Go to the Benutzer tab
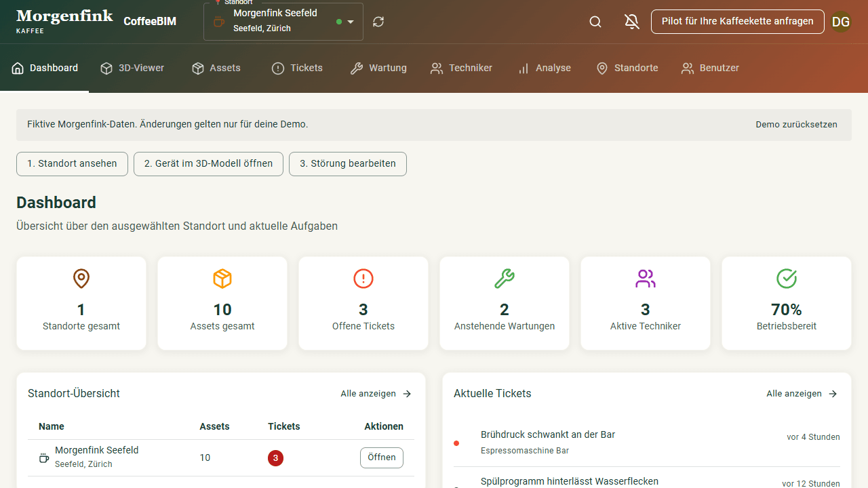Screen dimensions: 868x488 point(710,68)
